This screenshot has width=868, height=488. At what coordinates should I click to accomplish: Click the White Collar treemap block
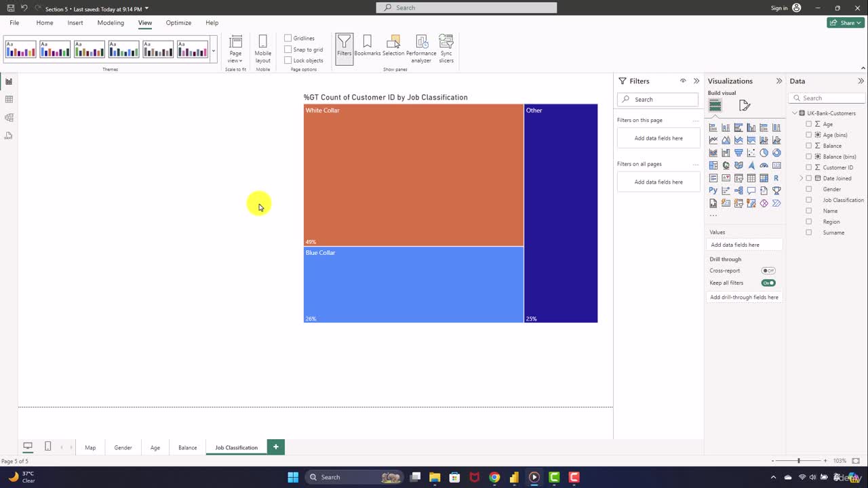(414, 175)
